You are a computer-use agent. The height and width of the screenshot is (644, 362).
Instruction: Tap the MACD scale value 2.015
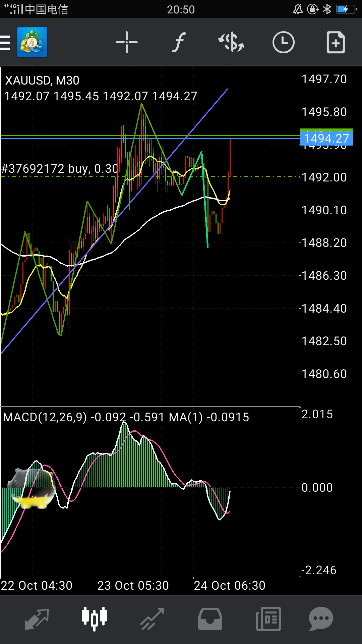317,414
